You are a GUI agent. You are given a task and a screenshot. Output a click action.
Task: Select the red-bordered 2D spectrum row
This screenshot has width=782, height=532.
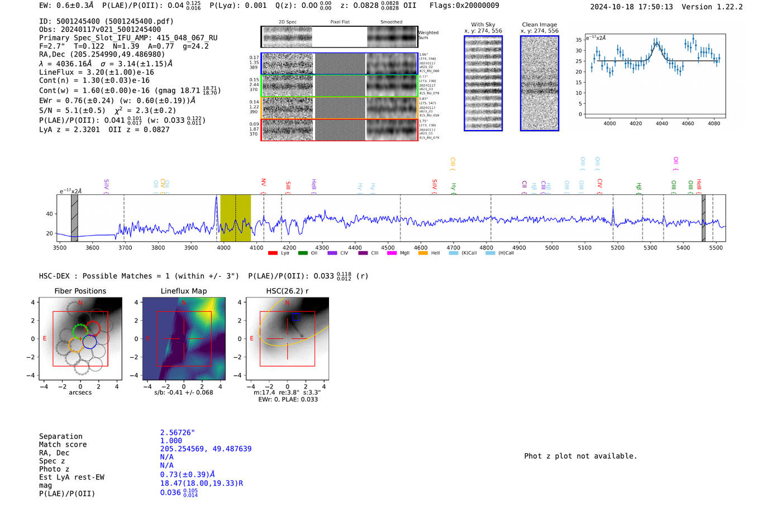click(x=339, y=130)
